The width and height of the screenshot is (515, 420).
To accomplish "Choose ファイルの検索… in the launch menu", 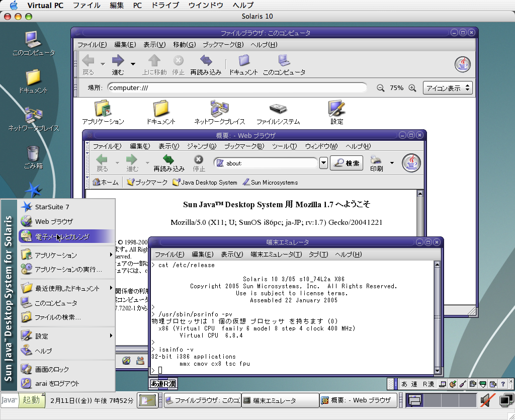I will pos(67,317).
